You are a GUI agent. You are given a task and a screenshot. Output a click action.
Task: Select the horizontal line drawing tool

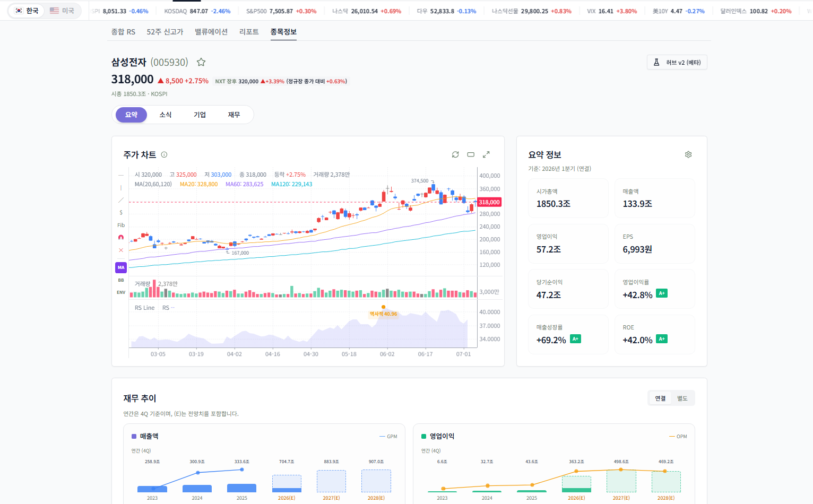[x=121, y=175]
